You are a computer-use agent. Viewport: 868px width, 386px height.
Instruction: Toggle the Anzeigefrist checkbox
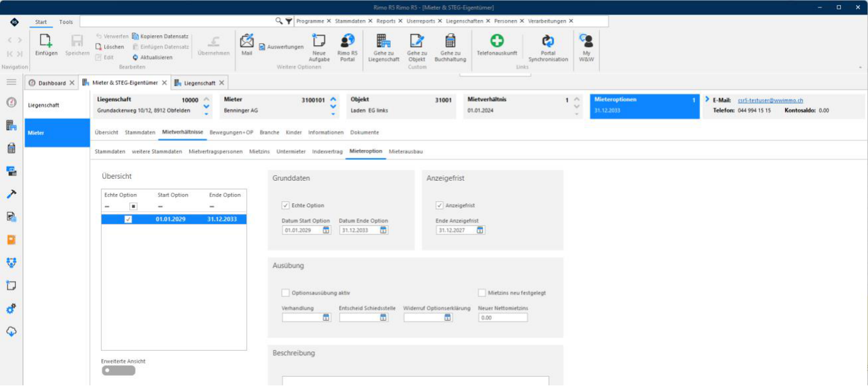[x=439, y=205]
